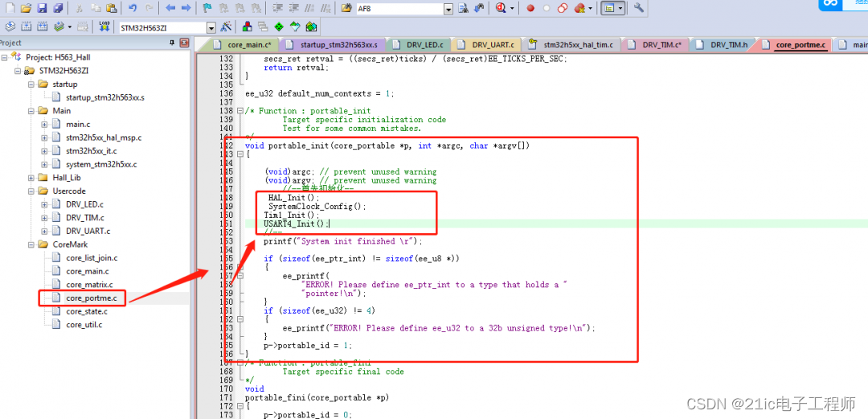
Task: Collapse the Project: H563_Hall root node
Action: (5, 58)
